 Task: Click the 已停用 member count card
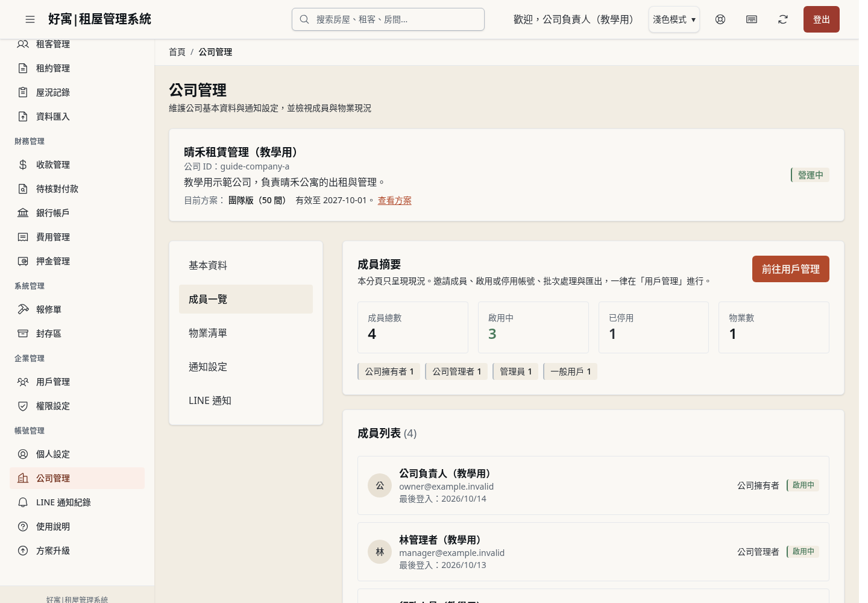coord(653,327)
